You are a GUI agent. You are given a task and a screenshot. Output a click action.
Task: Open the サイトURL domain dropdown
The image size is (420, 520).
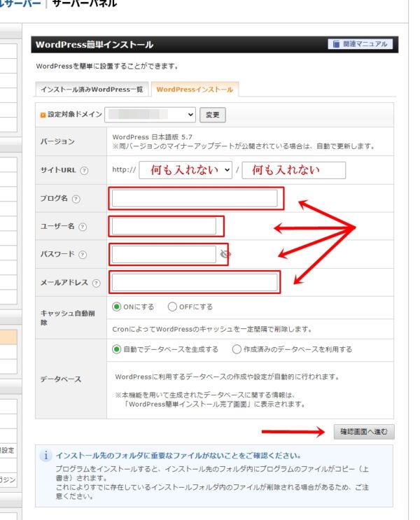[x=185, y=170]
